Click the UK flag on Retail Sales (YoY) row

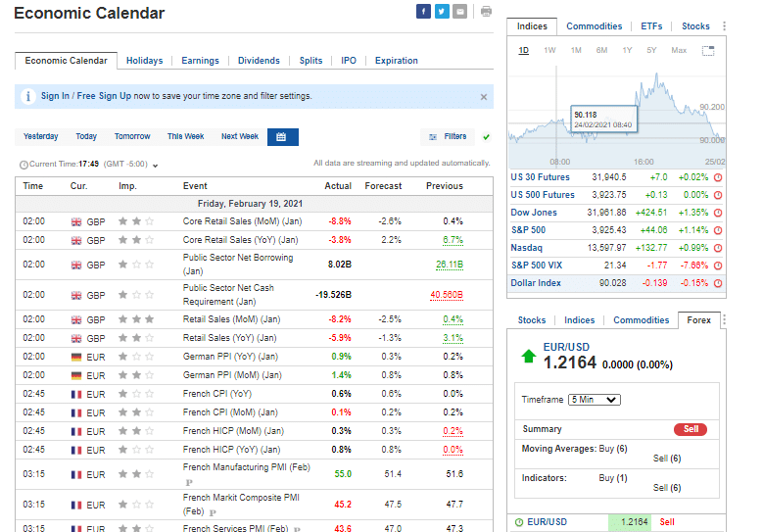coord(76,338)
